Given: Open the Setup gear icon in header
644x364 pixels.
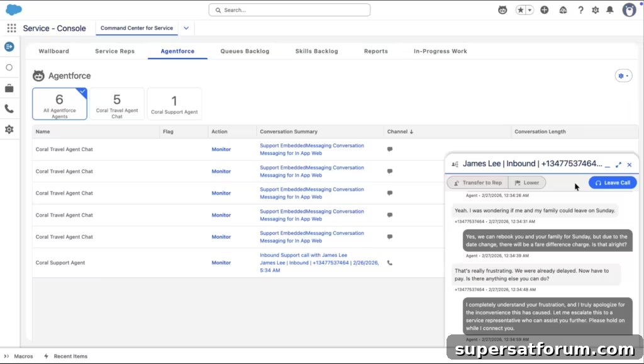Looking at the screenshot, I should tap(595, 10).
